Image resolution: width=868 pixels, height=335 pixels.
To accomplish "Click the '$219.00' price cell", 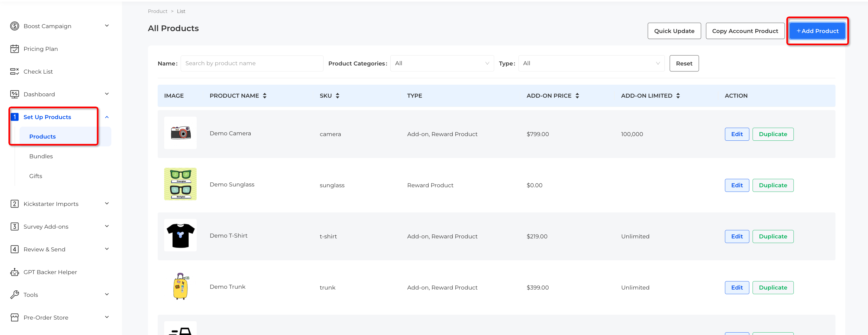I will point(537,236).
